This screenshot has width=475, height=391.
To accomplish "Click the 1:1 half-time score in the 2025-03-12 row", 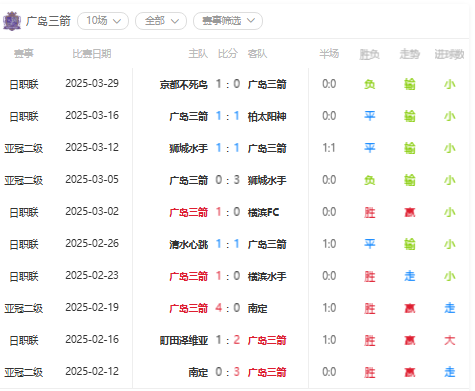I will click(x=329, y=148).
